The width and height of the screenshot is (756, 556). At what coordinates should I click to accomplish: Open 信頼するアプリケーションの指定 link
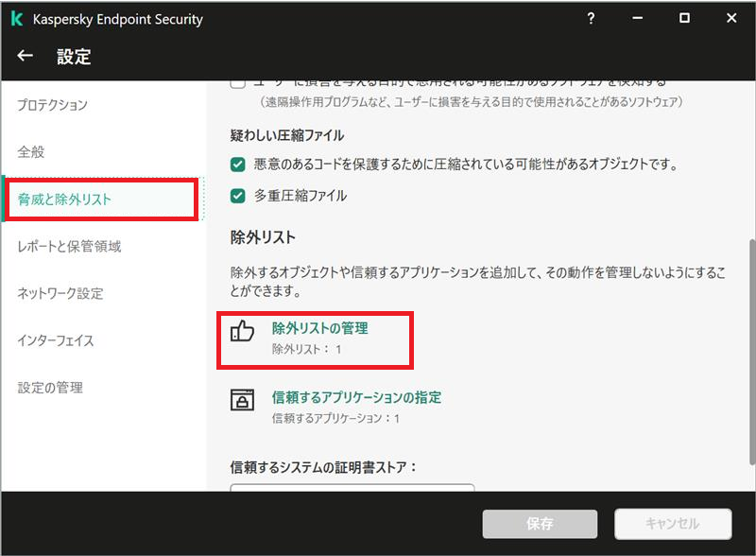pos(357,397)
